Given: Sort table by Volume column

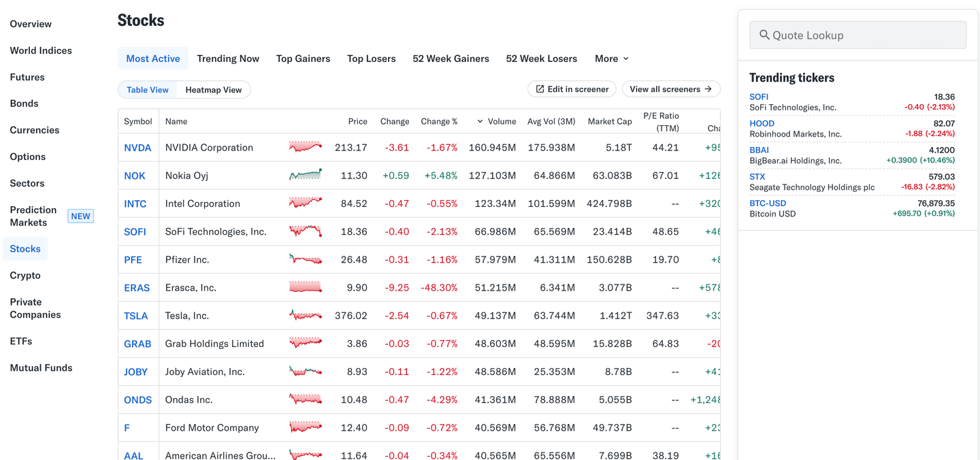Looking at the screenshot, I should 497,121.
